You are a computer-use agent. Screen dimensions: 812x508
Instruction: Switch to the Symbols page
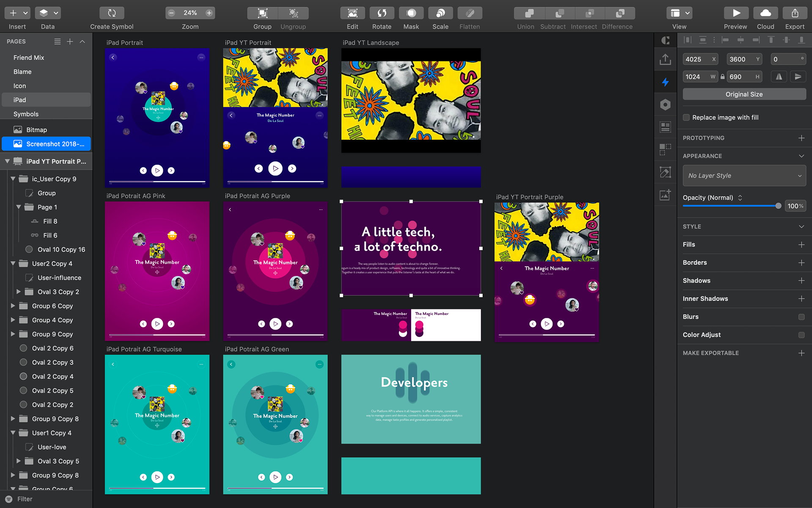26,114
